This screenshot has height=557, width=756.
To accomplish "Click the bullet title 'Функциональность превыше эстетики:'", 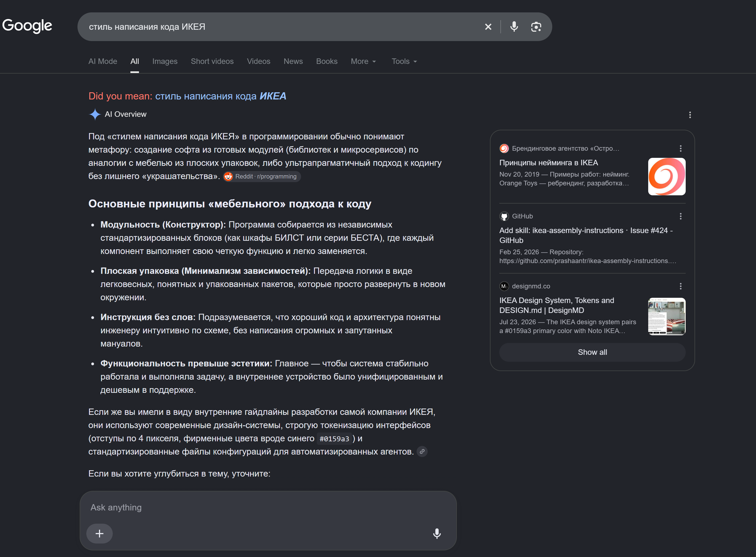I will pos(186,363).
